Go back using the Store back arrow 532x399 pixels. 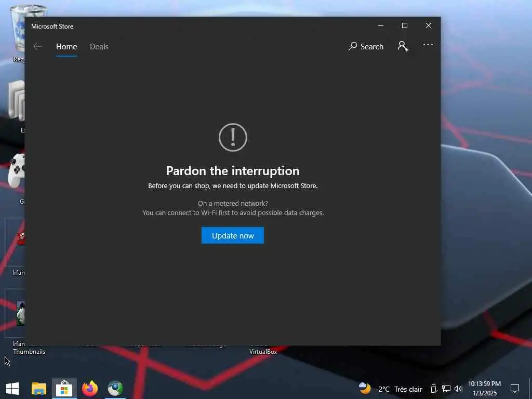[x=37, y=46]
